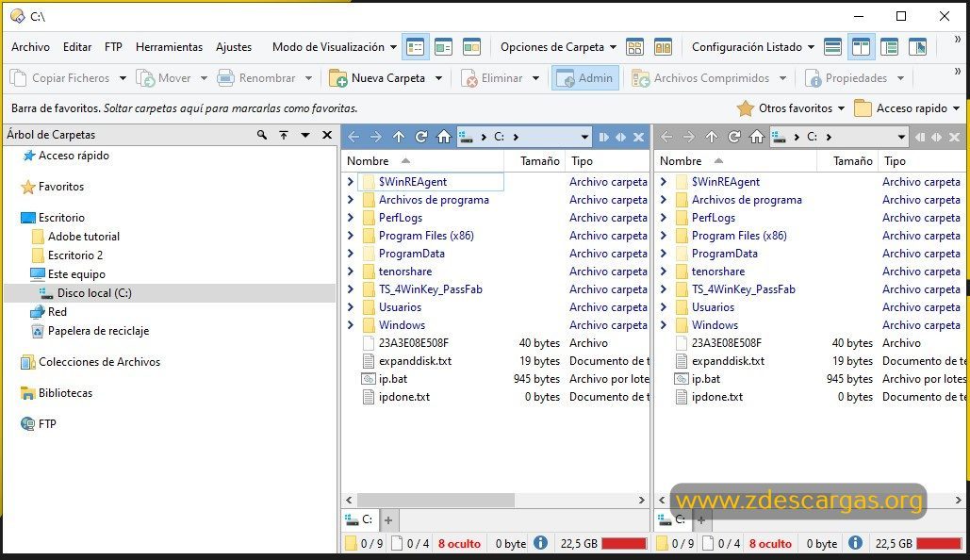This screenshot has height=560, width=970.
Task: Open Configuración Listado dropdown
Action: (x=753, y=47)
